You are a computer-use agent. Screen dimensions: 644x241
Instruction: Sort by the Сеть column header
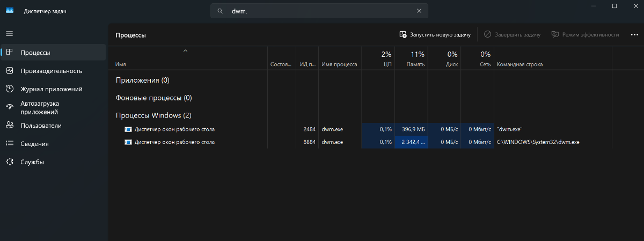coord(478,58)
